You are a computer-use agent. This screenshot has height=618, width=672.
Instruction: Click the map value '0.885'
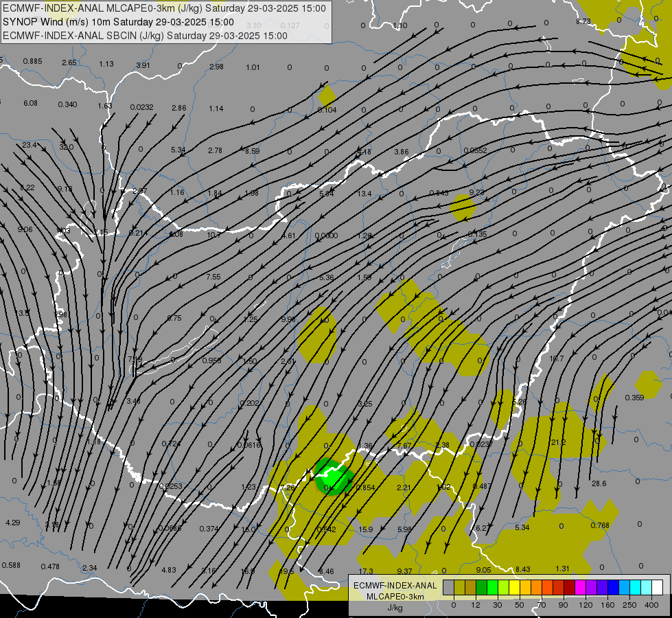click(x=32, y=61)
